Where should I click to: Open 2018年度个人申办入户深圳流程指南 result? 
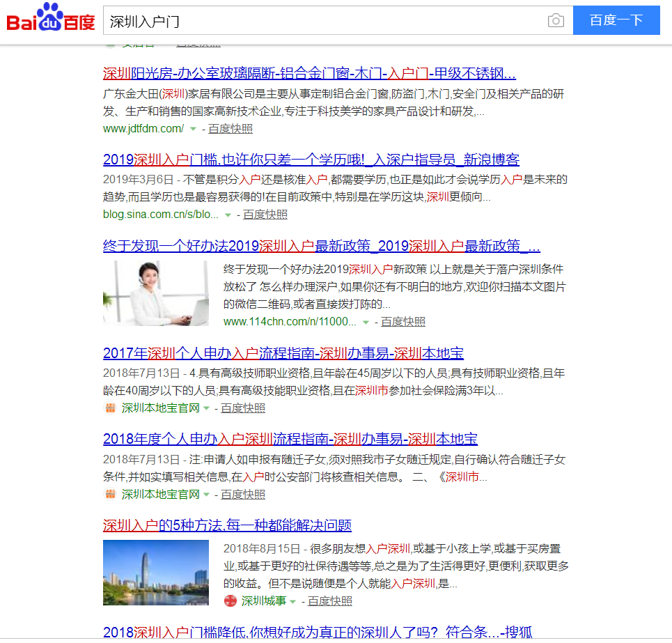tap(290, 439)
